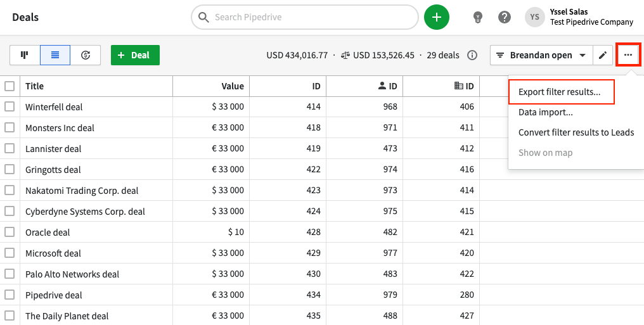The height and width of the screenshot is (325, 644).
Task: Click the Yssel Salas account name
Action: click(x=569, y=12)
